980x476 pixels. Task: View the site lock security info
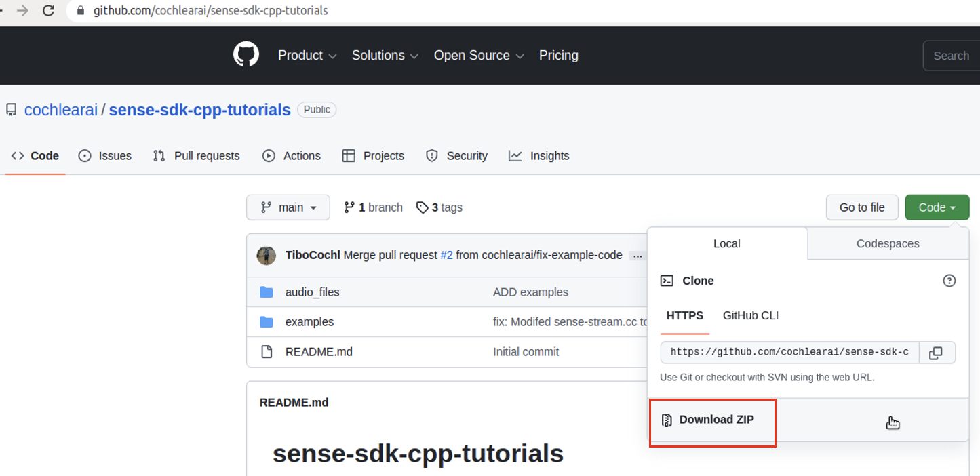[x=81, y=11]
